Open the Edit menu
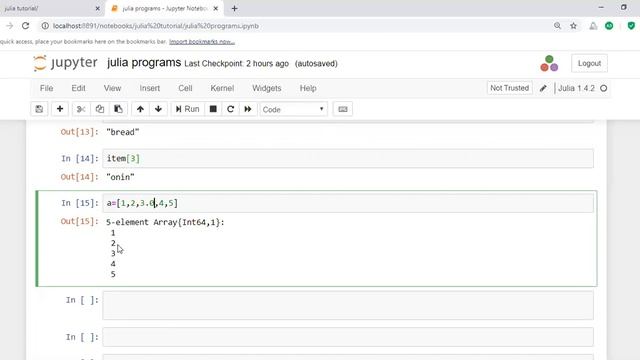 [78, 88]
